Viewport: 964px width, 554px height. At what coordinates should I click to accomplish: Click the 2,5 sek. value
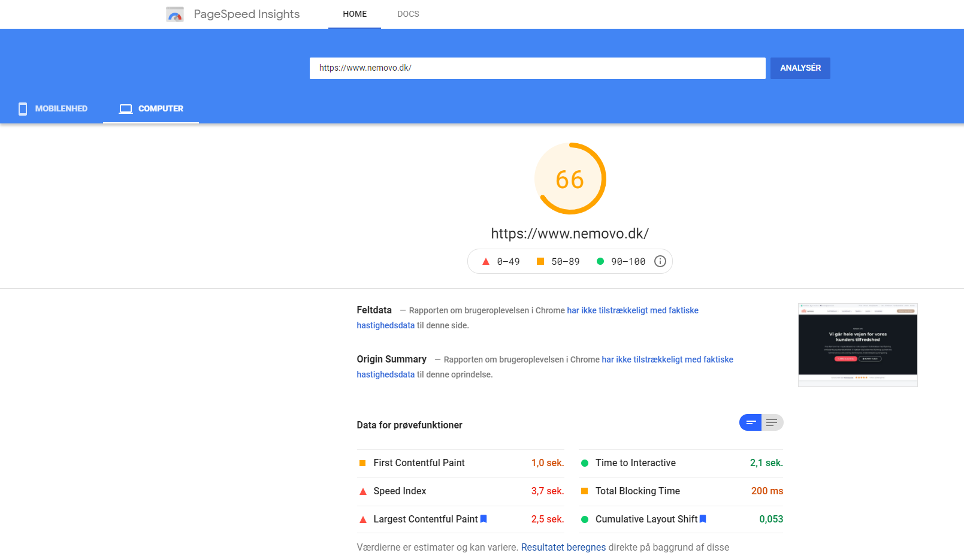[547, 520]
